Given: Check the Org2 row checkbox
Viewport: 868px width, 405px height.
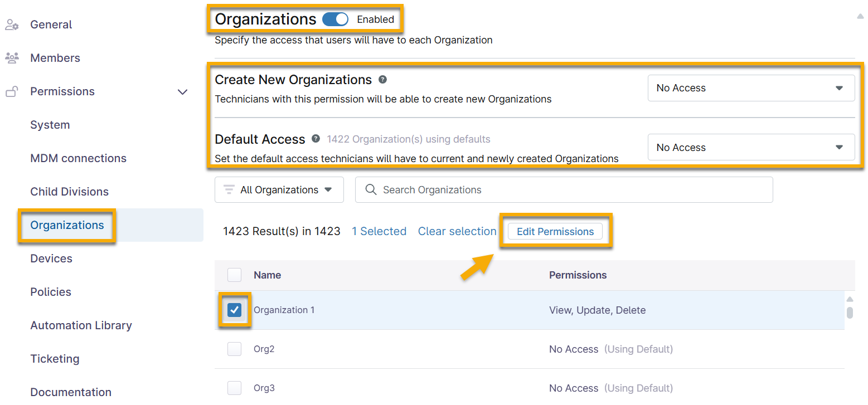Looking at the screenshot, I should point(235,349).
